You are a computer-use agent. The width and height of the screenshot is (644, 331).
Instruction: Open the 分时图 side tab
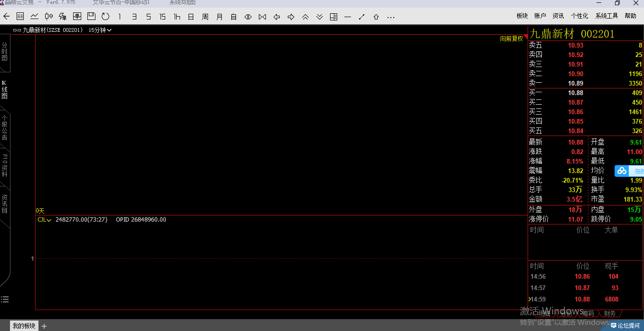[5, 51]
